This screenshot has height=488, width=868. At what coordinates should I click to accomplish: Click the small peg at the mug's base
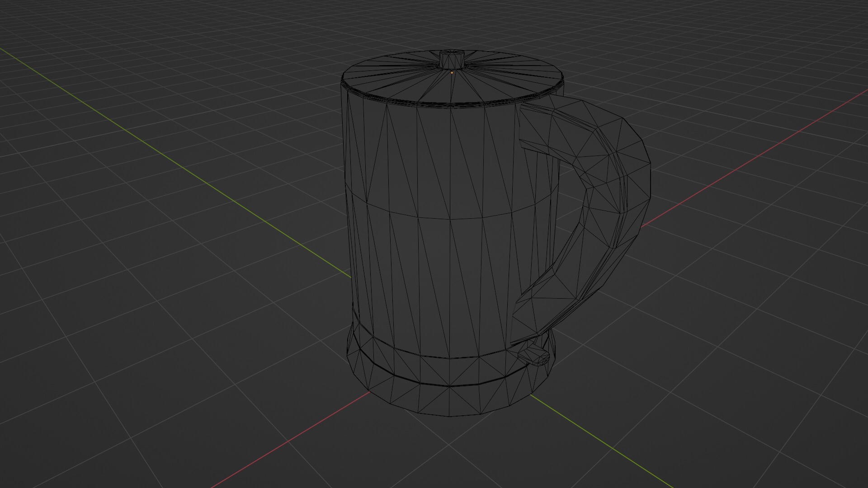(534, 355)
